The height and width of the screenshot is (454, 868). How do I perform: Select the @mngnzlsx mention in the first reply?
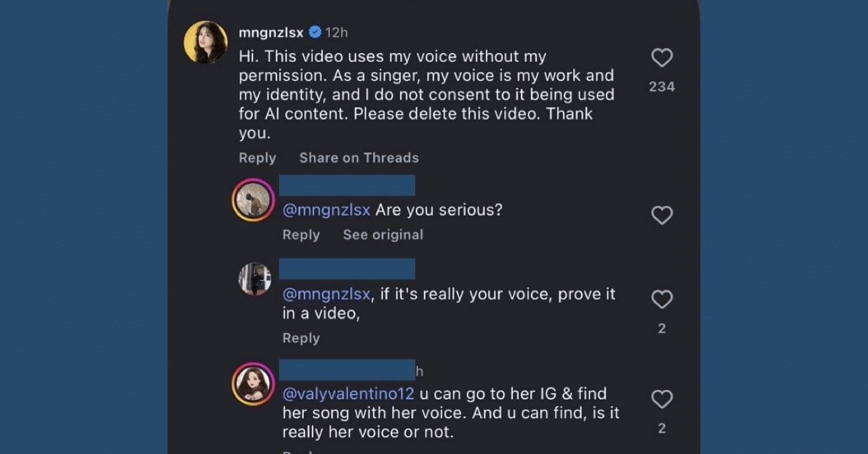click(326, 209)
